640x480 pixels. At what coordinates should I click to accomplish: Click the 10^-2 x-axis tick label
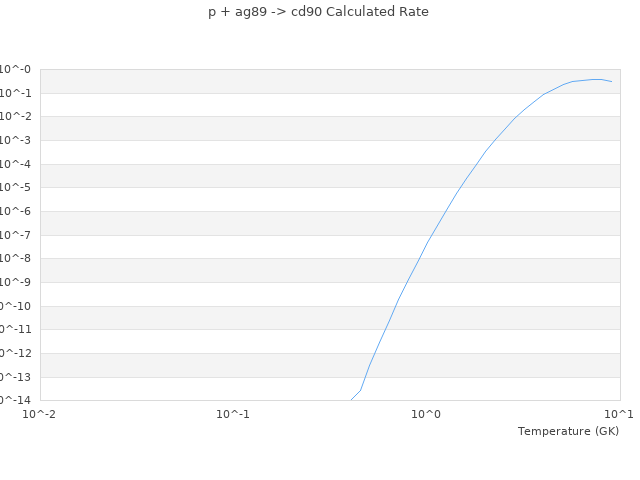[x=40, y=414]
